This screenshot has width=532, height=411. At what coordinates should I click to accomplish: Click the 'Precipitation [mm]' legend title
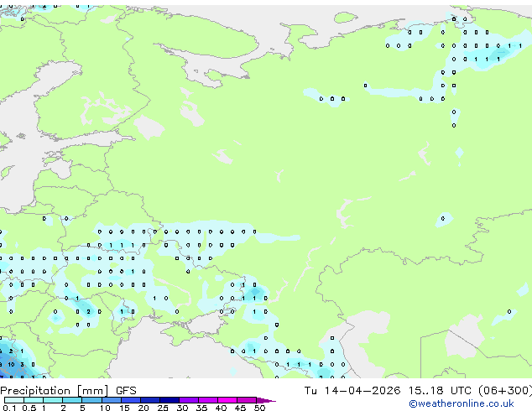[55, 391]
